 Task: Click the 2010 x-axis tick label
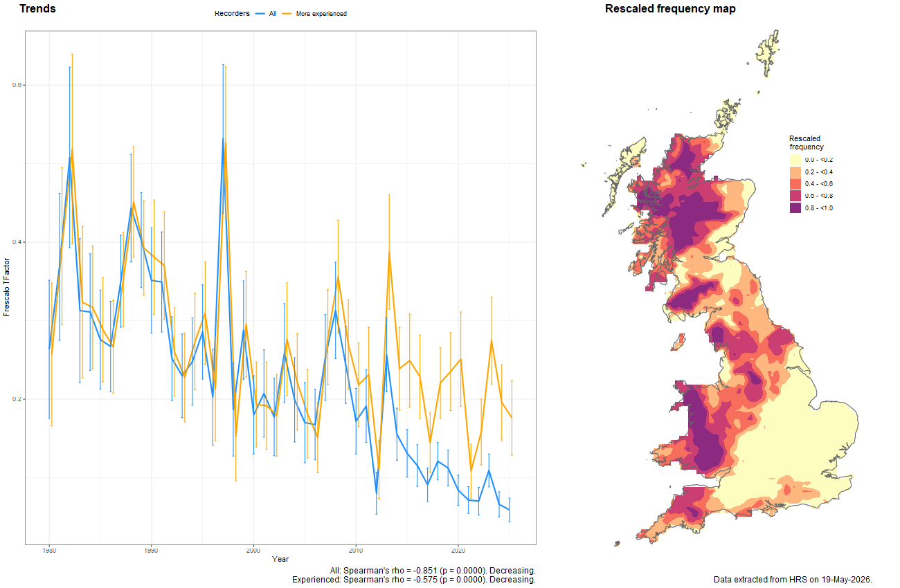coord(356,551)
